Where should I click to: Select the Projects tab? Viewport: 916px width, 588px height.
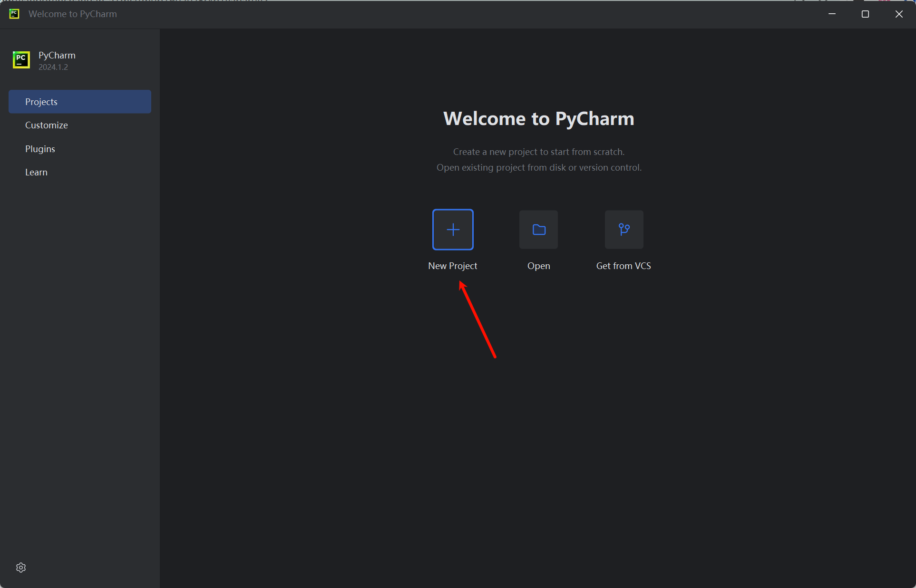tap(79, 102)
